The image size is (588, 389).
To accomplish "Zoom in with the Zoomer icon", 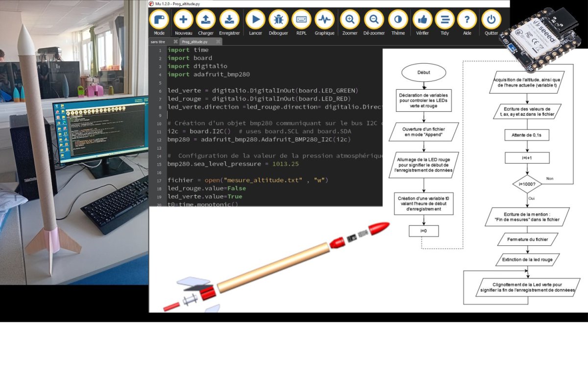I will pyautogui.click(x=350, y=20).
